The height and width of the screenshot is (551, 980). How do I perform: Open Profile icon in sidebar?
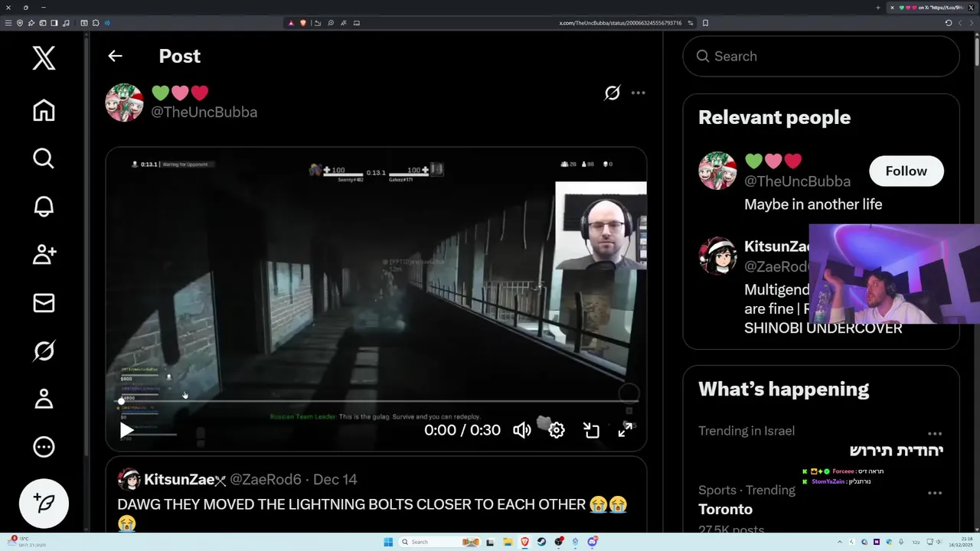tap(44, 399)
